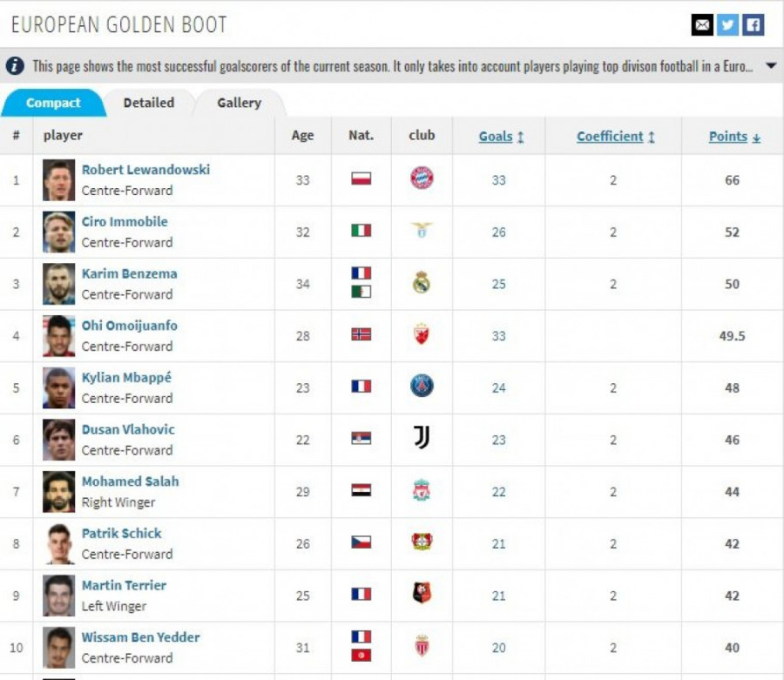Sort table by Coefficient column
The height and width of the screenshot is (680, 784).
click(x=615, y=137)
